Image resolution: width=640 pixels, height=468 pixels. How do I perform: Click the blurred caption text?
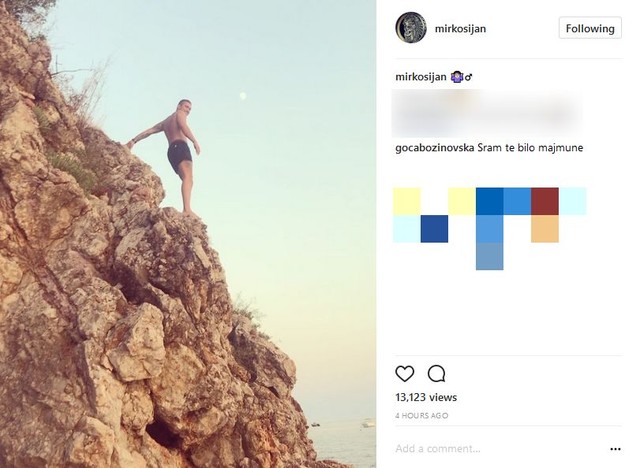[490, 107]
